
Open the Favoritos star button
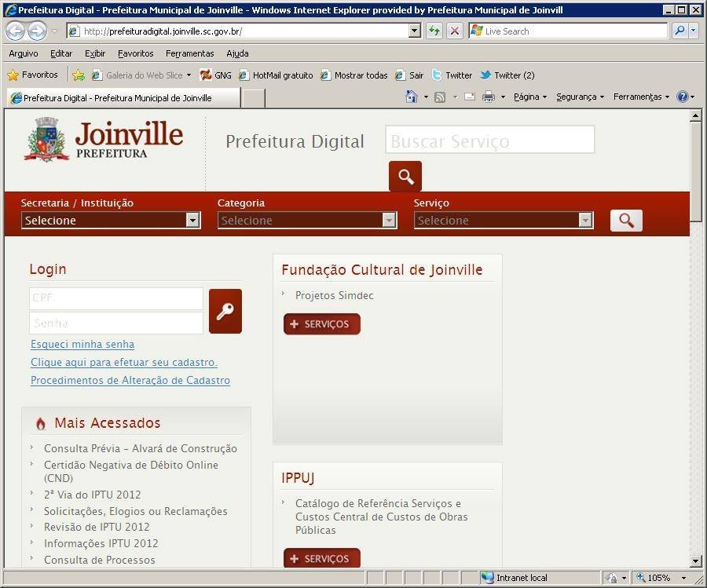click(32, 75)
